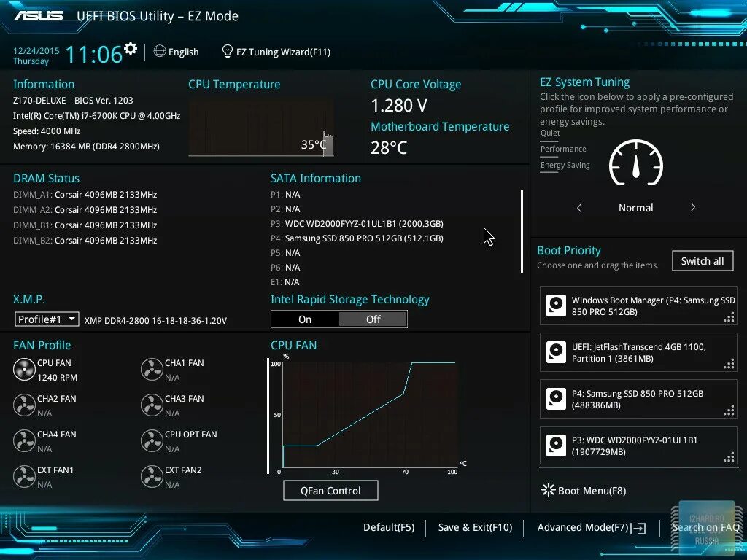This screenshot has height=560, width=747.
Task: Select the Quiet tuning label
Action: coord(550,133)
